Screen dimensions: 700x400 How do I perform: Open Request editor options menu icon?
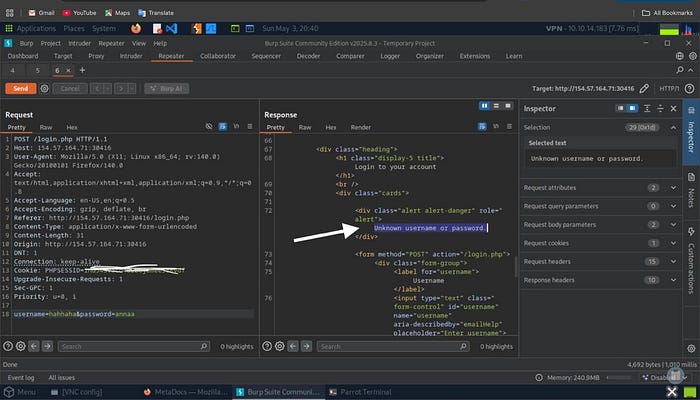coord(250,127)
